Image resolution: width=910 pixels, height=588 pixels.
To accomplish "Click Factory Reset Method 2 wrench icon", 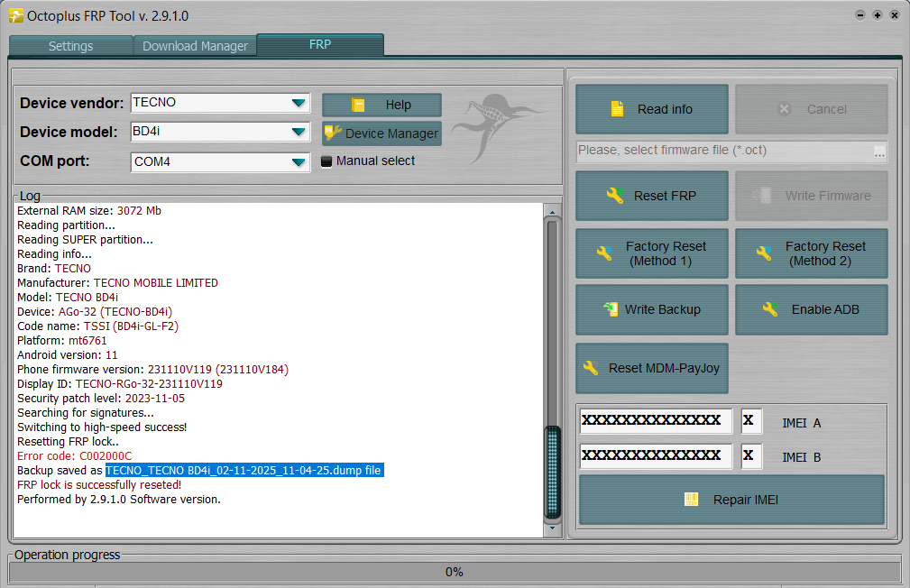I will tap(764, 253).
